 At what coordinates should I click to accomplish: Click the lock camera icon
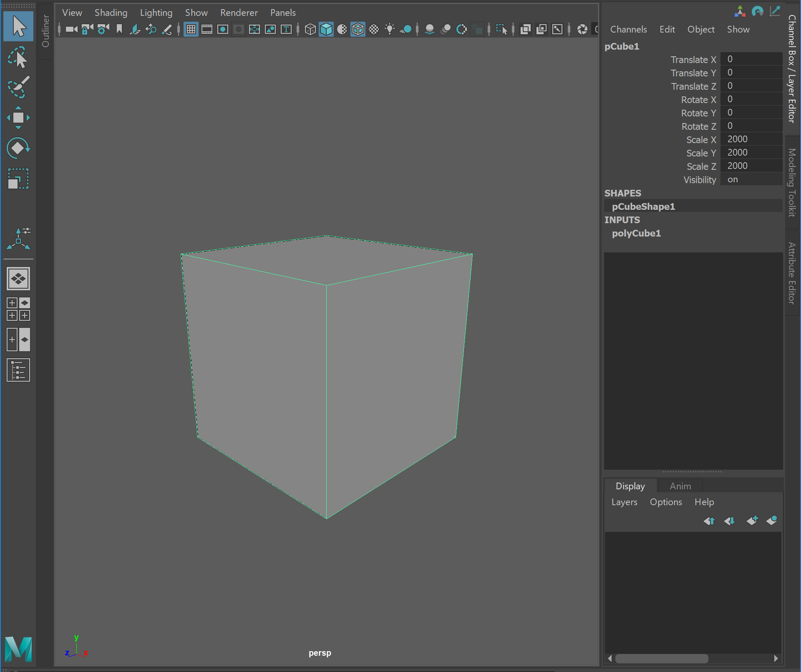(87, 29)
